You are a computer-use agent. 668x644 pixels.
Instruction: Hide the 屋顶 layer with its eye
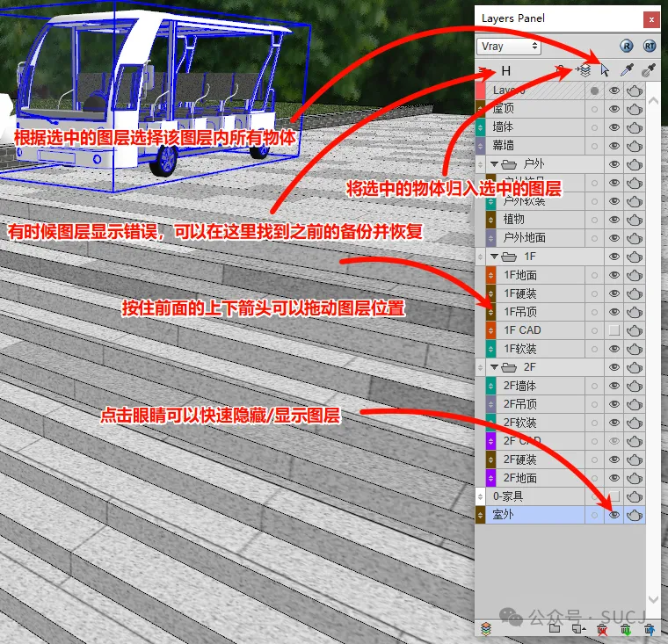click(x=614, y=109)
